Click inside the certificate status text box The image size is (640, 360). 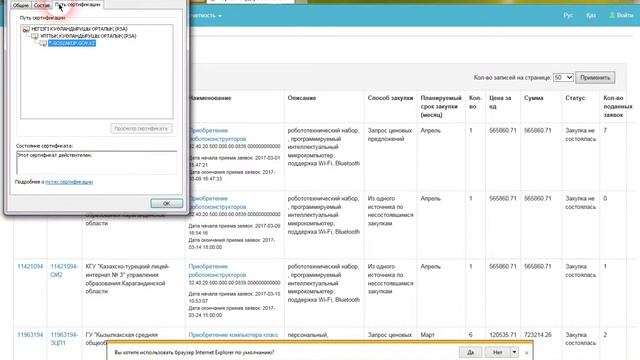(97, 162)
